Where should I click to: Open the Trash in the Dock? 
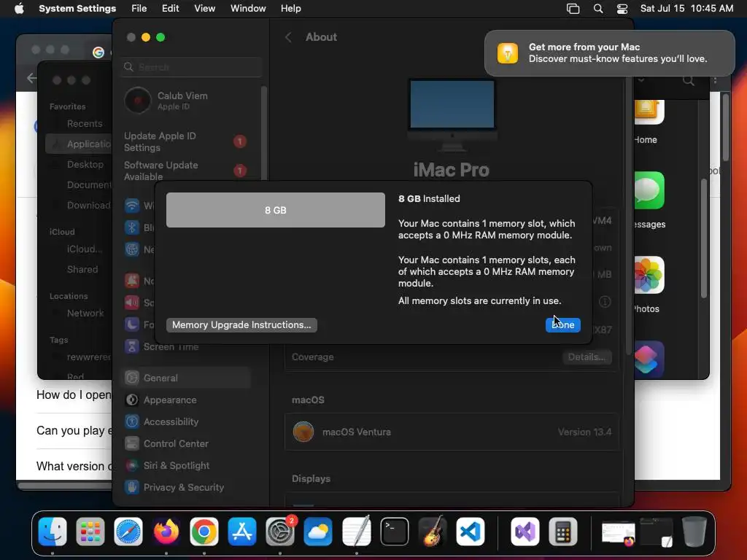tap(694, 532)
